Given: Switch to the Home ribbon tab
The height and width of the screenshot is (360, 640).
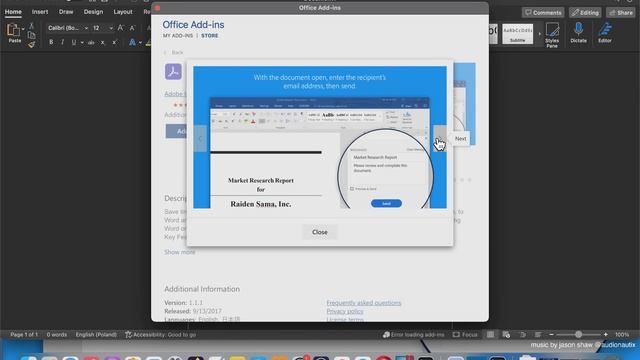Looking at the screenshot, I should coord(13,12).
